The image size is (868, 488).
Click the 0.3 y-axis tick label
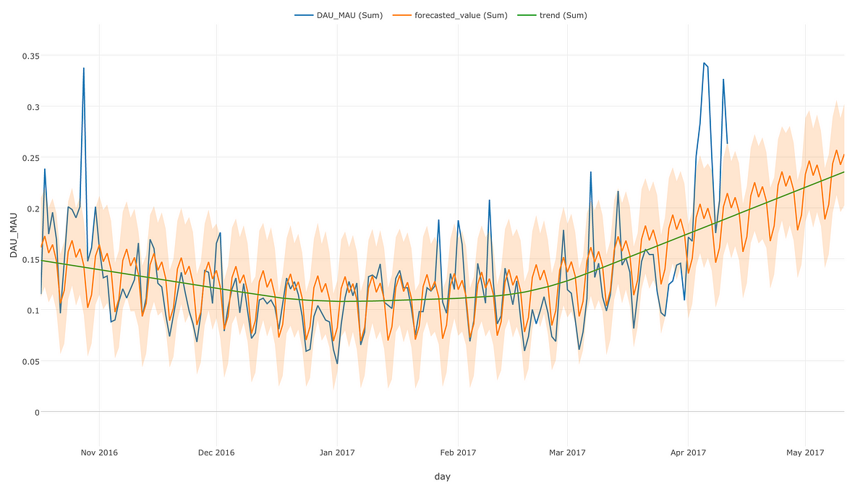tap(32, 106)
